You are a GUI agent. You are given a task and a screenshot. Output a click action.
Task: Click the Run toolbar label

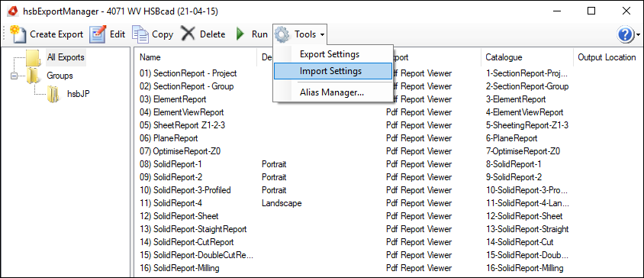click(259, 34)
